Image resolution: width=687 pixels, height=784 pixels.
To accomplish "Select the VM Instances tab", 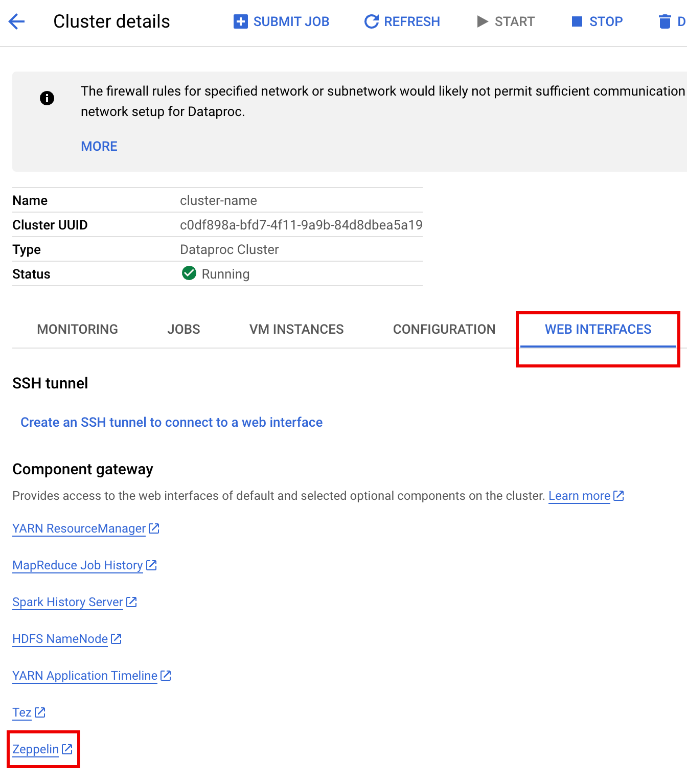I will (x=296, y=329).
